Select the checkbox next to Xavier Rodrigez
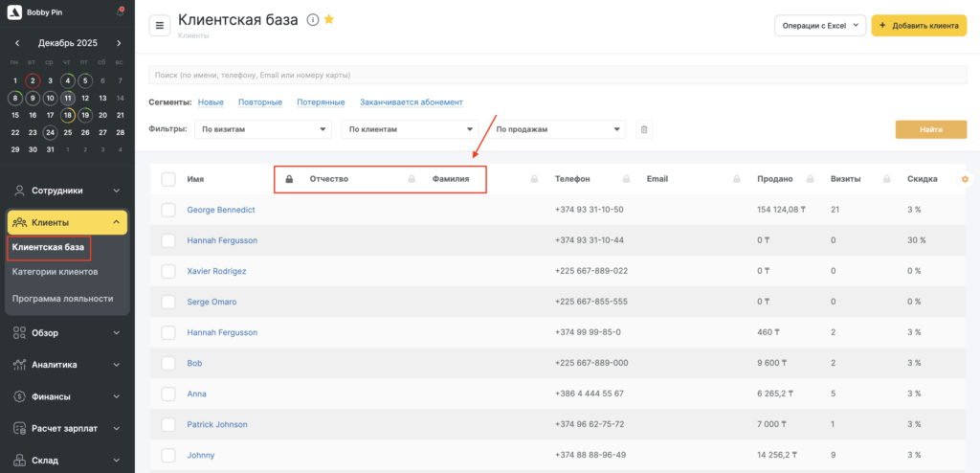This screenshot has width=980, height=473. click(x=168, y=271)
